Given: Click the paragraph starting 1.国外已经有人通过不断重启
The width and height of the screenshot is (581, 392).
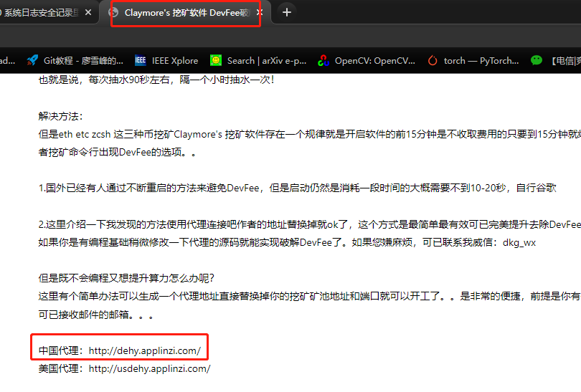Looking at the screenshot, I should [297, 188].
